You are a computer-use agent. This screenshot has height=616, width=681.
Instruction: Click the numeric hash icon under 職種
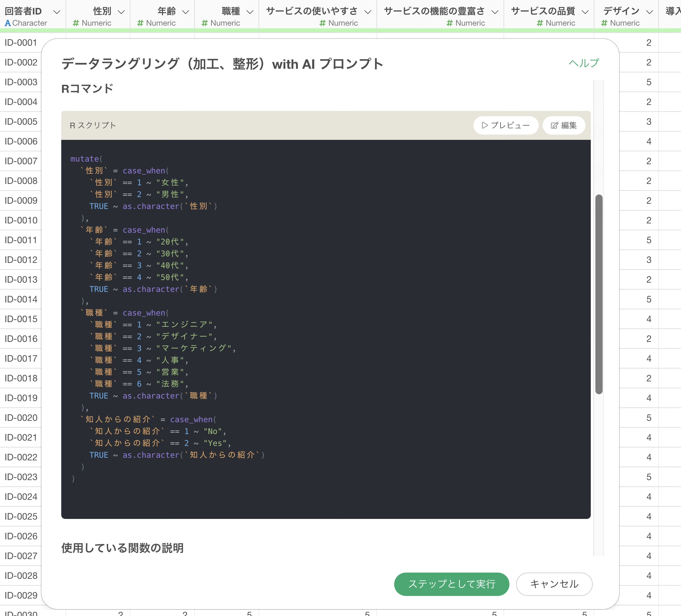[204, 23]
